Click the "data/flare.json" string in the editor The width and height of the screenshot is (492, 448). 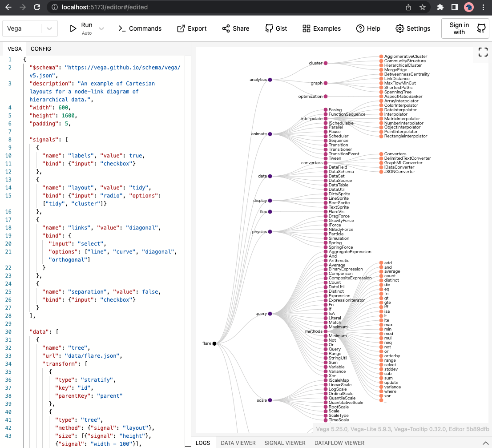coord(92,356)
